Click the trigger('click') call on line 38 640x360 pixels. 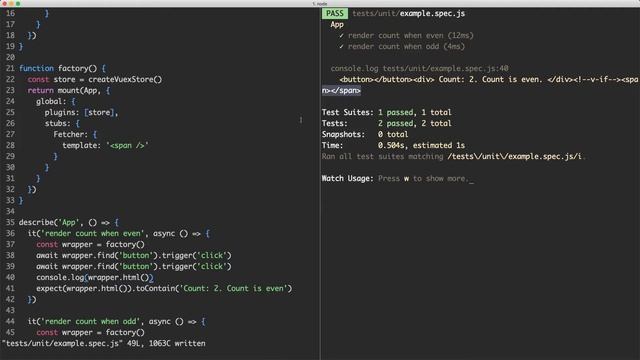click(x=197, y=256)
